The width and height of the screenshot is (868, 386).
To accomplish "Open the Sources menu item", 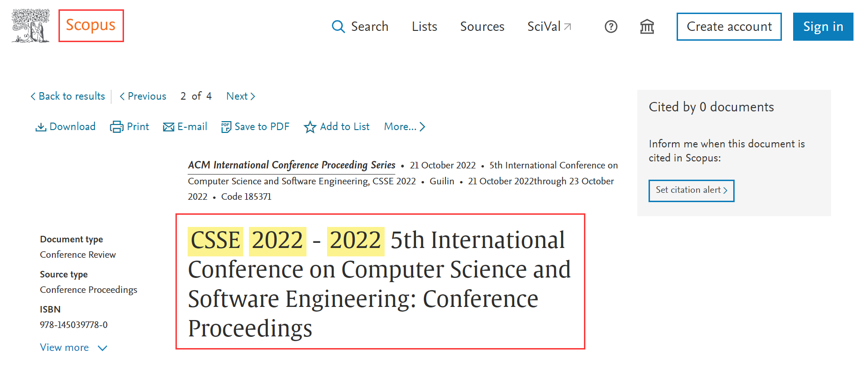I will tap(482, 27).
